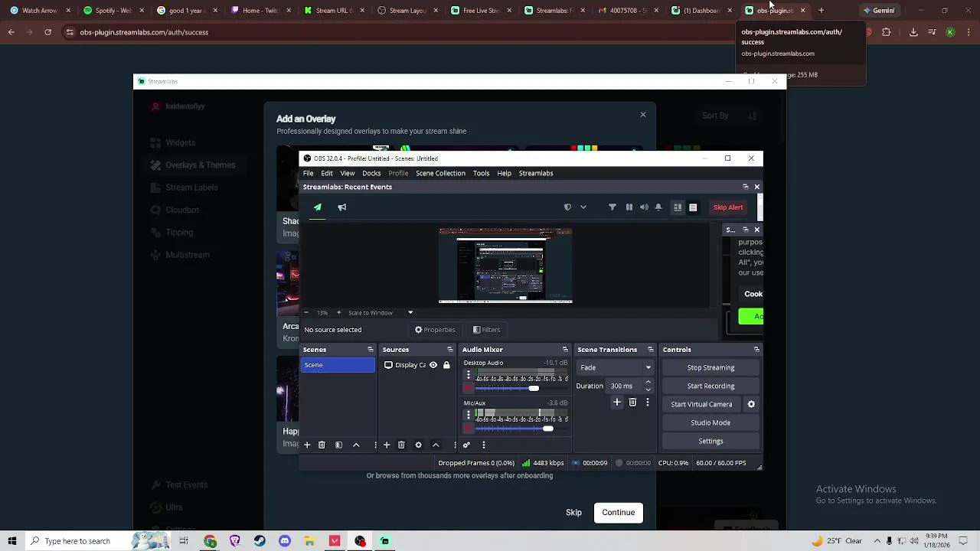Open Steam from the Windows taskbar
This screenshot has height=551, width=980.
(260, 541)
